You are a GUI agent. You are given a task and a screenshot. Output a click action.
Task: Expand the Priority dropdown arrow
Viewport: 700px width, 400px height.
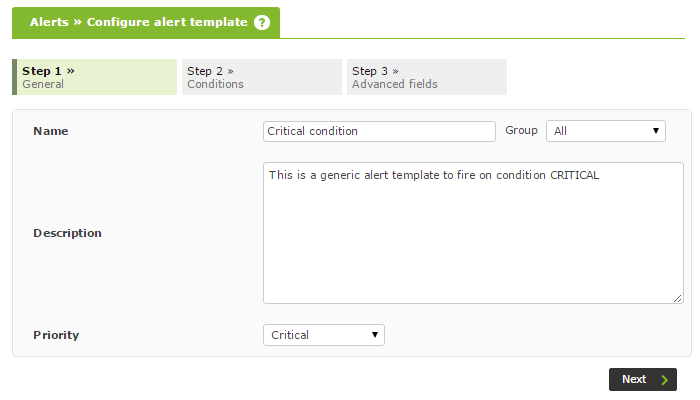tap(375, 335)
